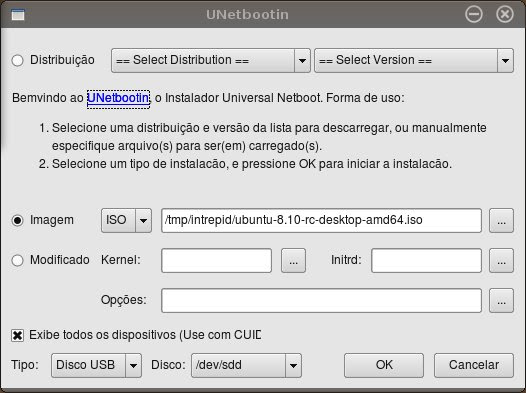Open the Select Distribution dropdown
The height and width of the screenshot is (393, 526).
click(x=211, y=60)
